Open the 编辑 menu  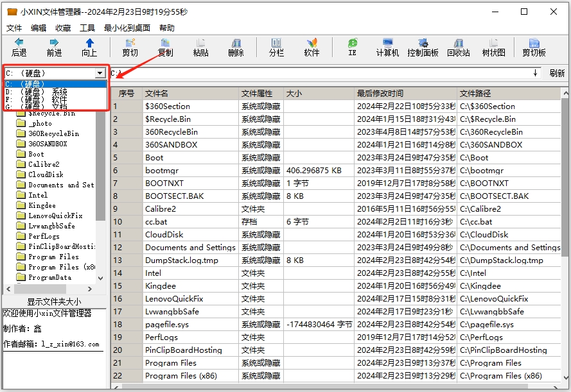(x=39, y=28)
